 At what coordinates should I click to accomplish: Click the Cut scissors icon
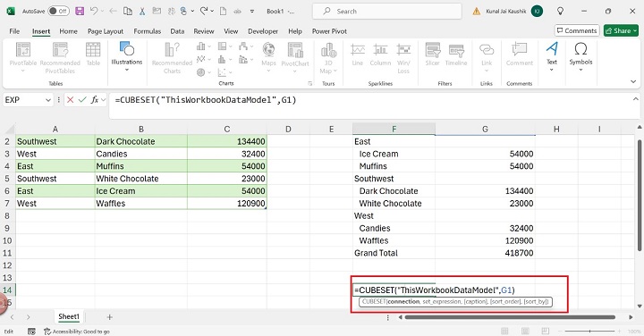coord(142,11)
